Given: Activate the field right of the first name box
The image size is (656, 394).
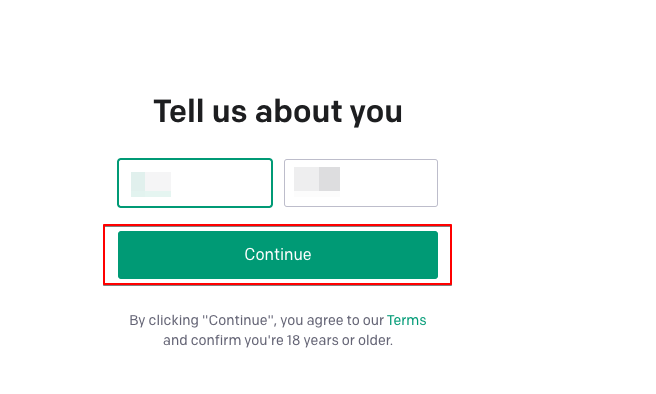Looking at the screenshot, I should pos(361,183).
